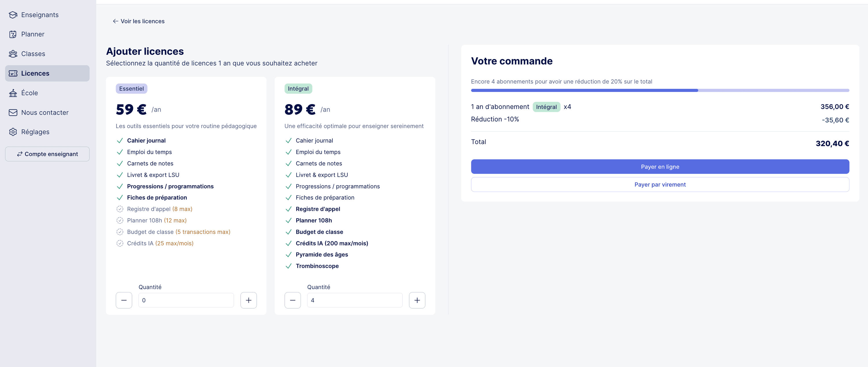Click the Planner calendar icon
The width and height of the screenshot is (868, 367).
[x=13, y=34]
